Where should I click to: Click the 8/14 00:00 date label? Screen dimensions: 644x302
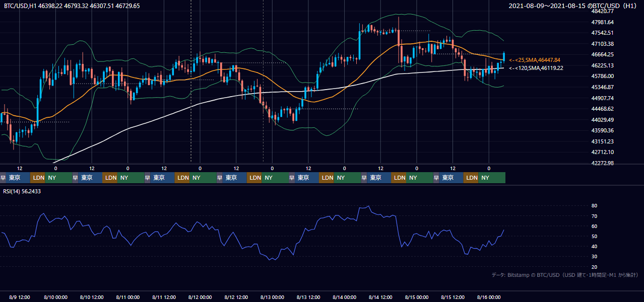[x=345, y=297]
